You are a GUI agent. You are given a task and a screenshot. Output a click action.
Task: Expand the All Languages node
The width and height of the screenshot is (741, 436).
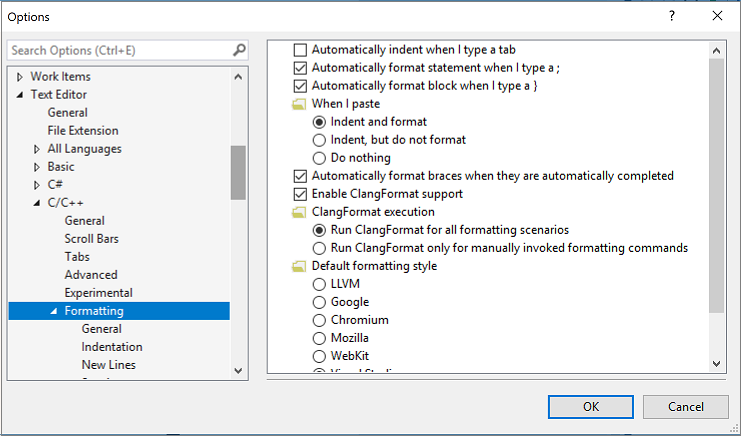pyautogui.click(x=37, y=149)
